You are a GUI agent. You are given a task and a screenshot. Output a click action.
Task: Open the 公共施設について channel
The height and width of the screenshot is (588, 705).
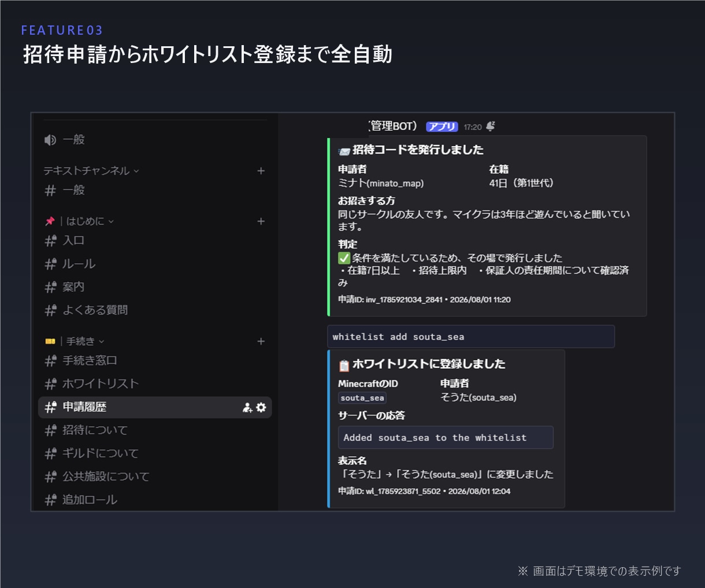[x=155, y=476]
